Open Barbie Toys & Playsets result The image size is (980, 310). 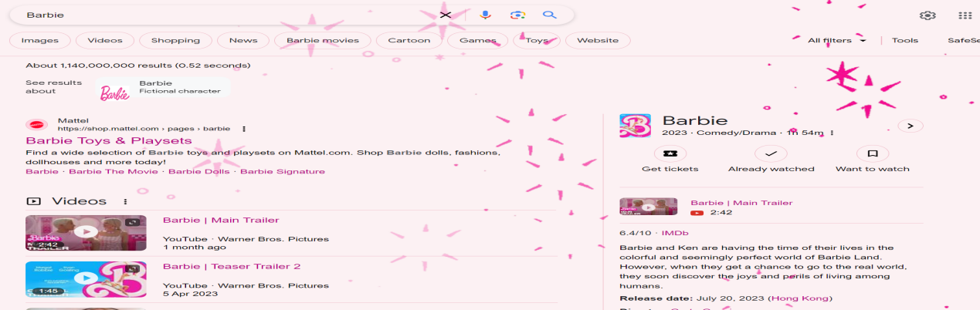(109, 141)
